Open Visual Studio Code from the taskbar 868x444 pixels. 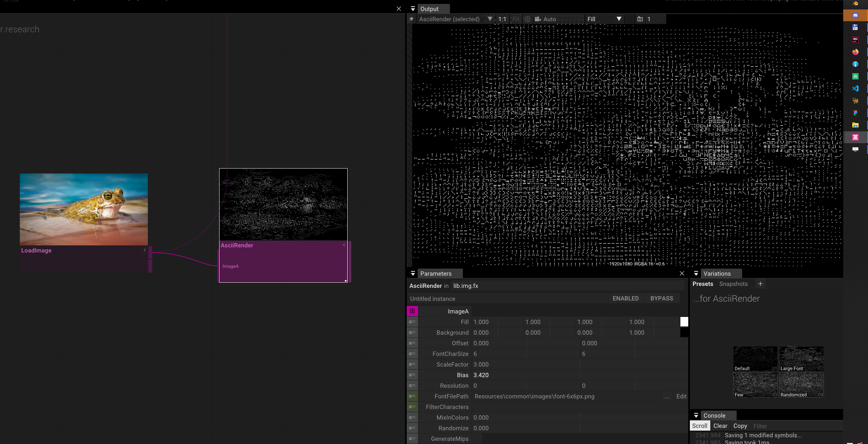click(855, 88)
